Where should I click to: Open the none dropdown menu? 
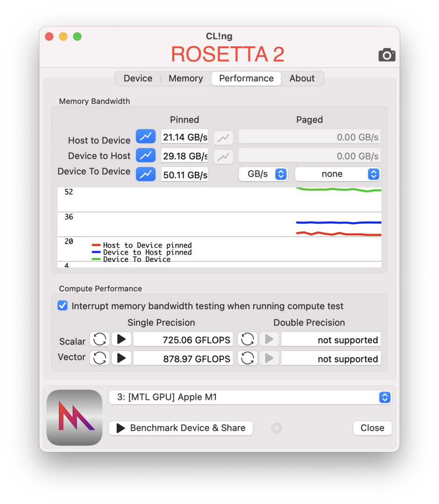point(338,174)
